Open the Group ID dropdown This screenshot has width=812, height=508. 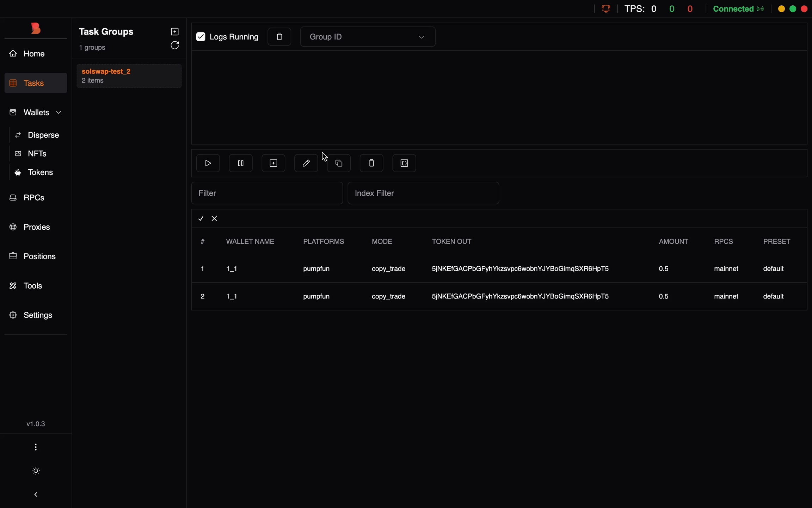click(x=368, y=37)
